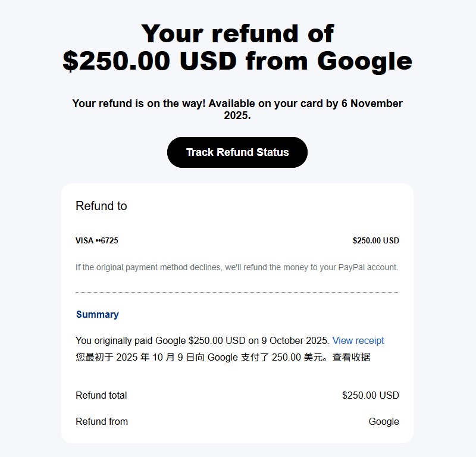The height and width of the screenshot is (457, 476).
Task: Click the refund availability date message
Action: (x=237, y=109)
